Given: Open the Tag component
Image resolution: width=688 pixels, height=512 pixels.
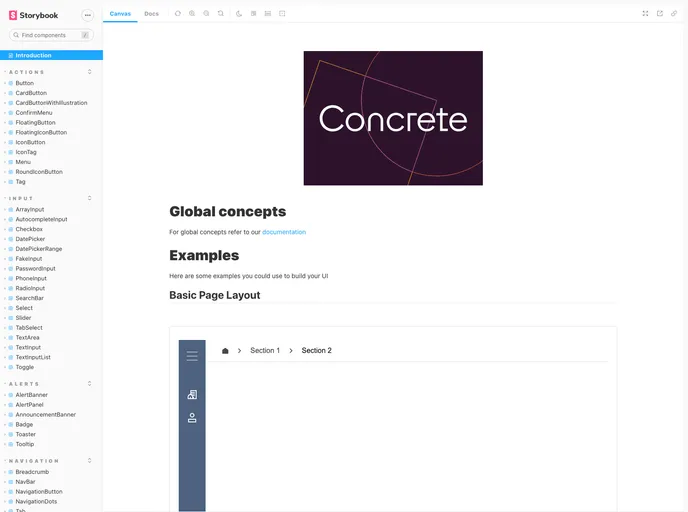Looking at the screenshot, I should (20, 182).
